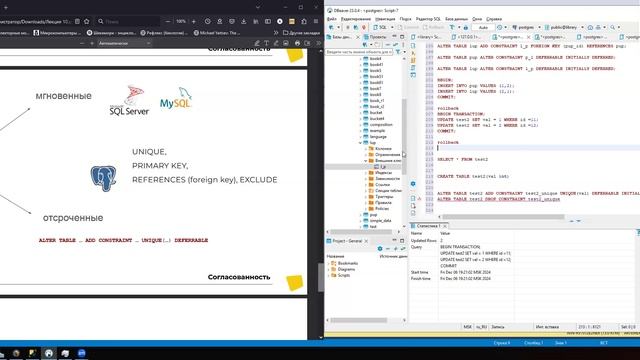Click the navigator object filter input field
Screen dimensions: 640x360
tap(359, 52)
